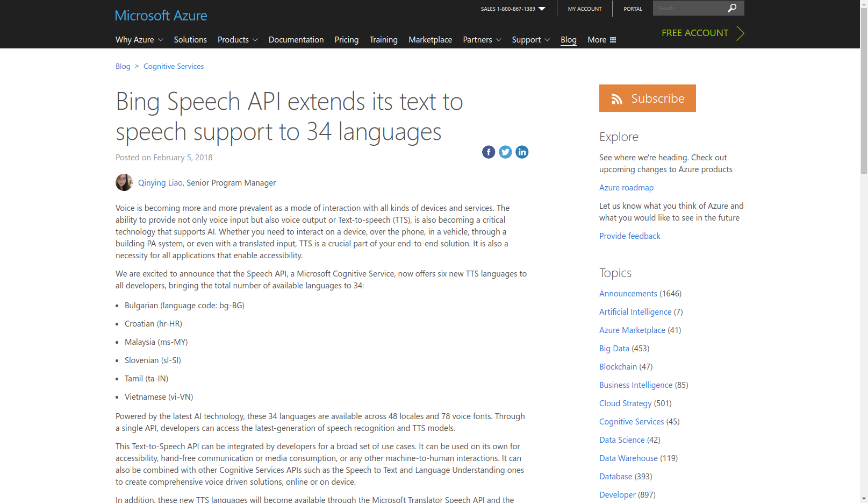Image resolution: width=868 pixels, height=503 pixels.
Task: Open the Cognitive Services topic link
Action: tap(632, 422)
